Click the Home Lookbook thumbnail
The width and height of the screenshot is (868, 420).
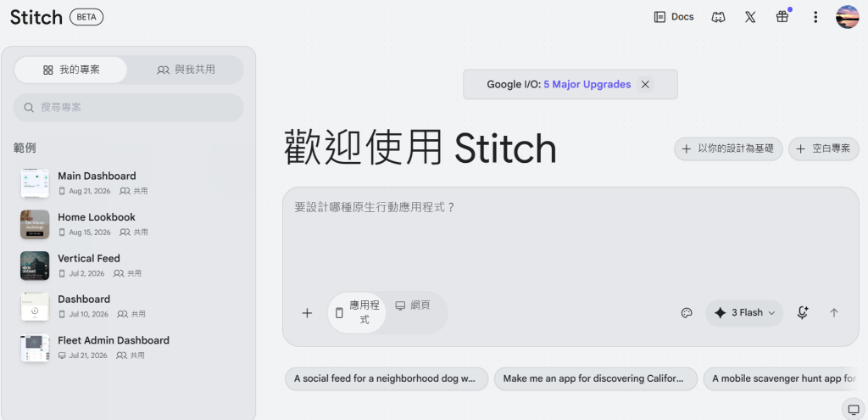tap(35, 224)
